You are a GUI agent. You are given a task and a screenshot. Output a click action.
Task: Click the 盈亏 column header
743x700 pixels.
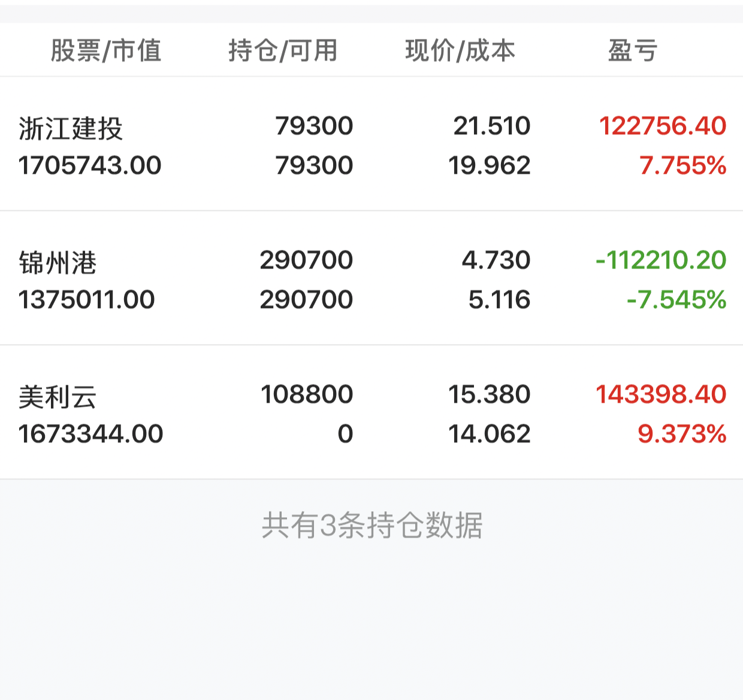pyautogui.click(x=633, y=50)
